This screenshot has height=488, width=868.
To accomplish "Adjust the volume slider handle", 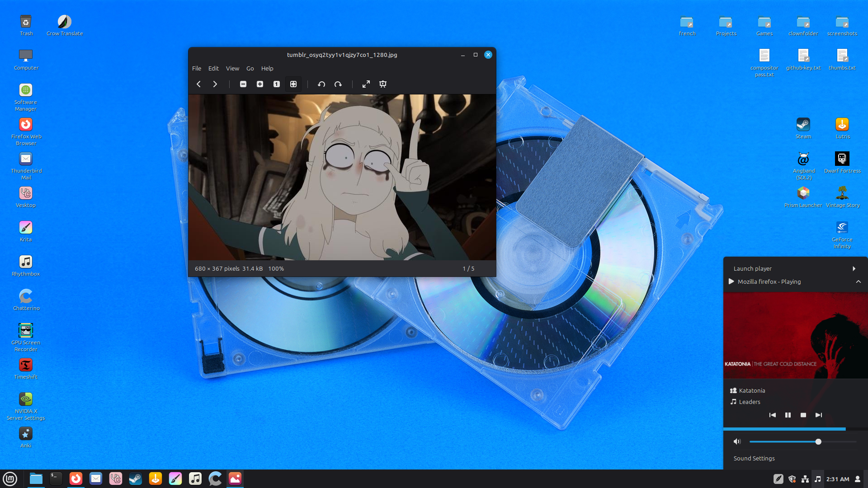I will point(818,441).
